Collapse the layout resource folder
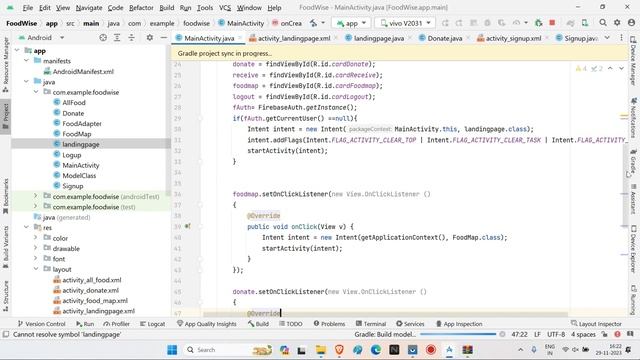The image size is (640, 360). 36,269
